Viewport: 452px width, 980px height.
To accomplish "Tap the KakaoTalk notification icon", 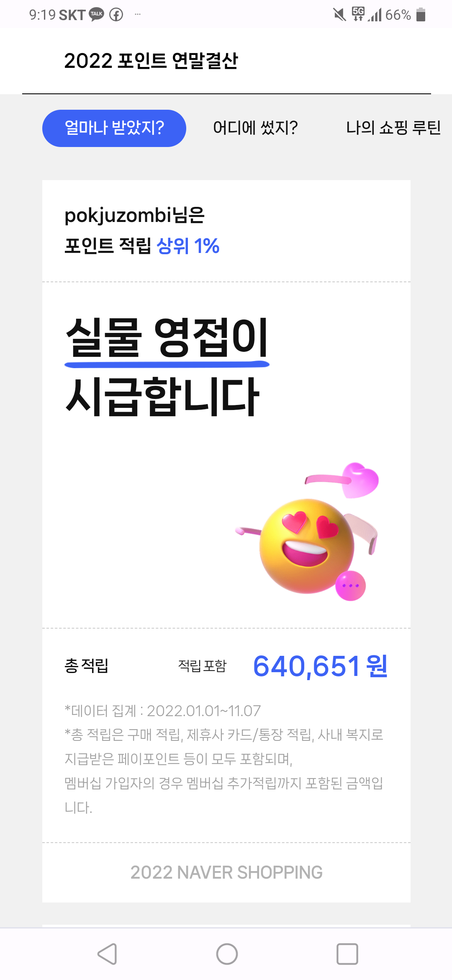I will click(97, 14).
